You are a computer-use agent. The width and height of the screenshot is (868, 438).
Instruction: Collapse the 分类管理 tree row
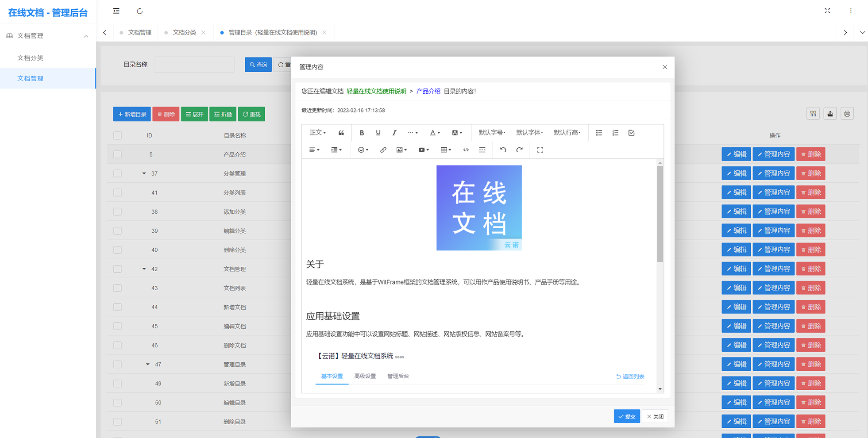tap(143, 173)
